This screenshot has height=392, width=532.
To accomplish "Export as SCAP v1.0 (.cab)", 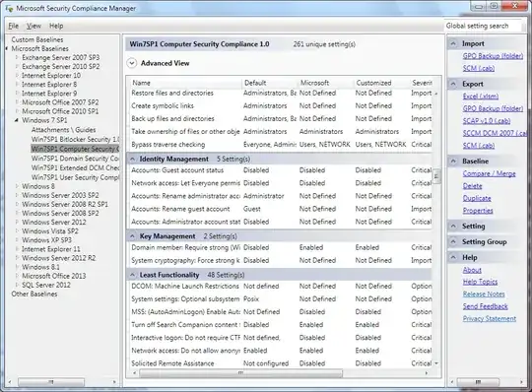I will coord(487,121).
